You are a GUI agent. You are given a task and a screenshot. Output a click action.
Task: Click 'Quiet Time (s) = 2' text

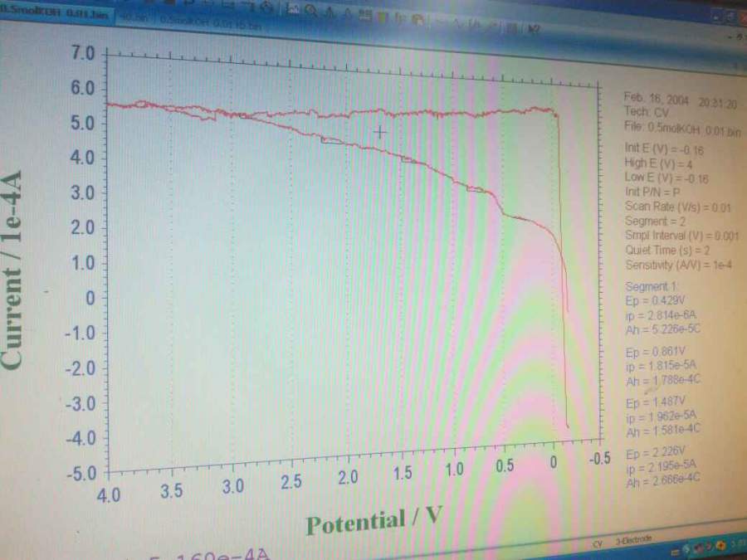(x=667, y=250)
